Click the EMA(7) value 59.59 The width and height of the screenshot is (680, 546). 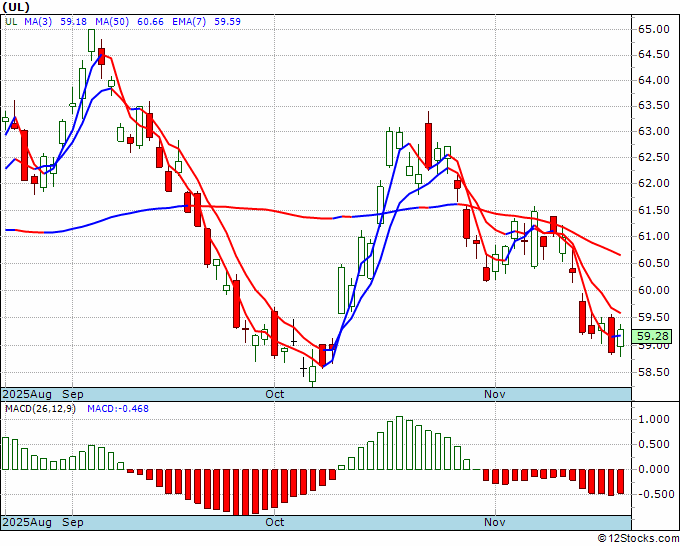[227, 22]
